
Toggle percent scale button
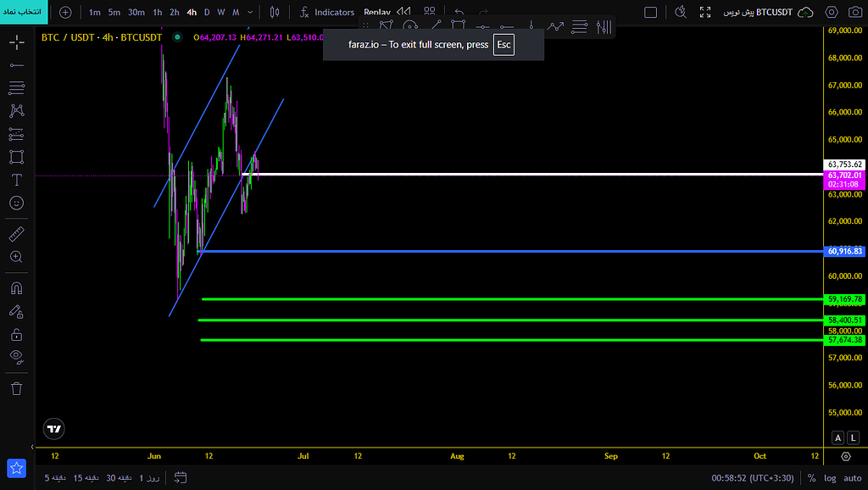tap(811, 478)
